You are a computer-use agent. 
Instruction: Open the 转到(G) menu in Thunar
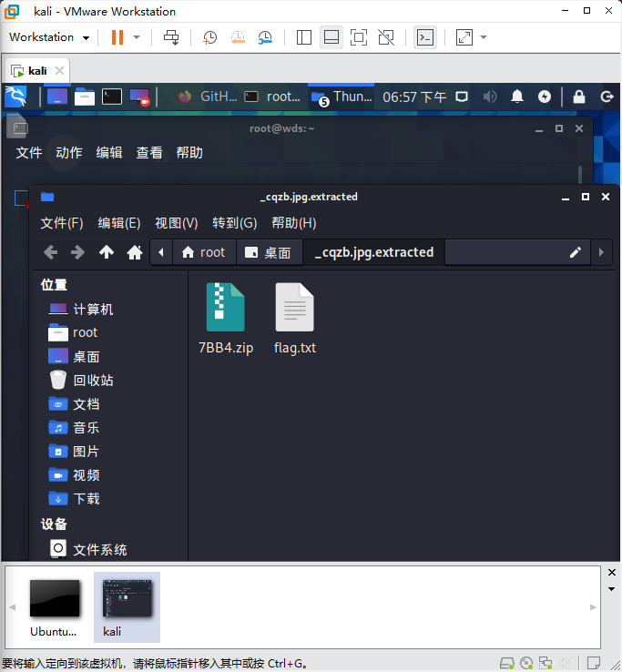234,223
